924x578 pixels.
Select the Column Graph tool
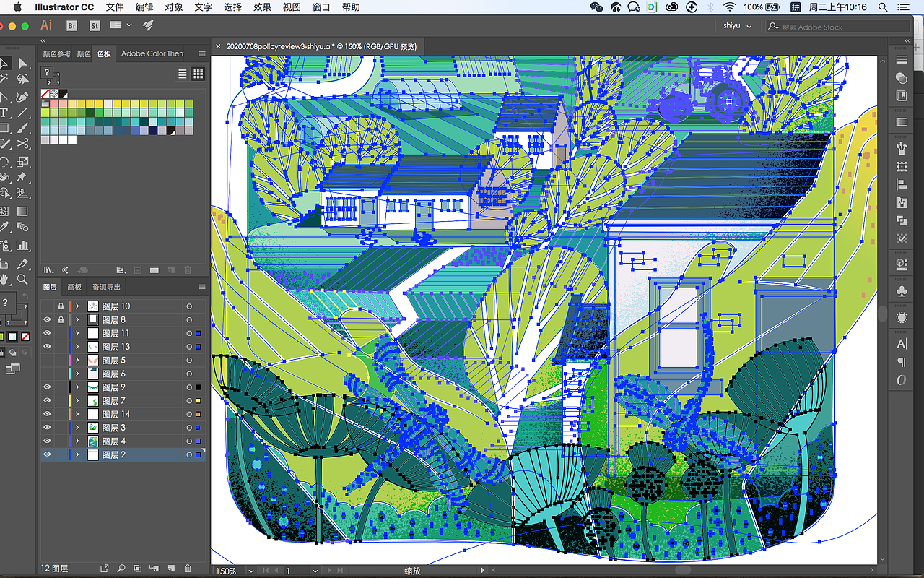tap(22, 245)
